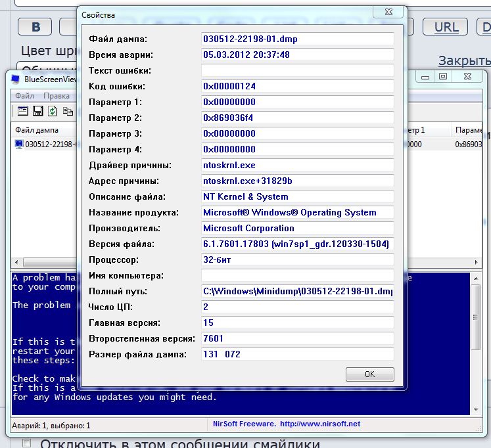Click the Save floppy disk toolbar icon
This screenshot has width=491, height=448.
(x=38, y=111)
